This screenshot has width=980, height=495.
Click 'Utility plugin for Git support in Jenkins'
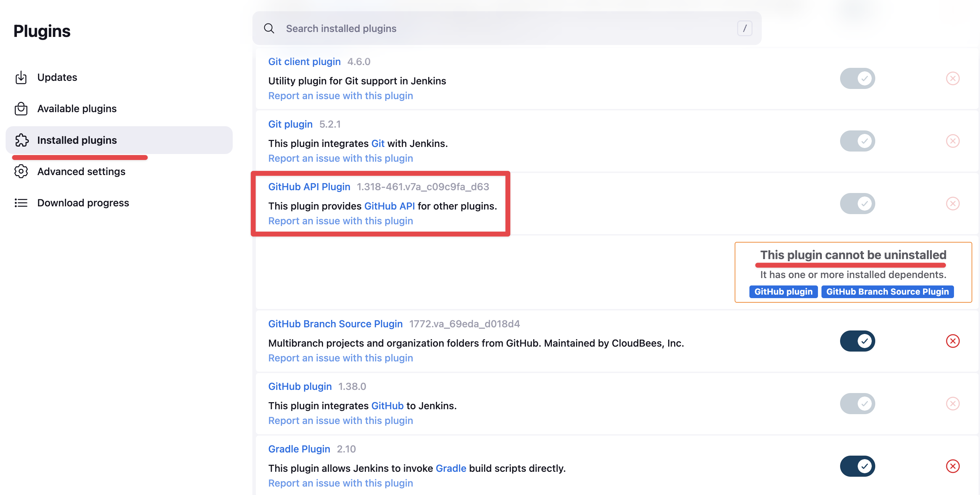point(357,81)
